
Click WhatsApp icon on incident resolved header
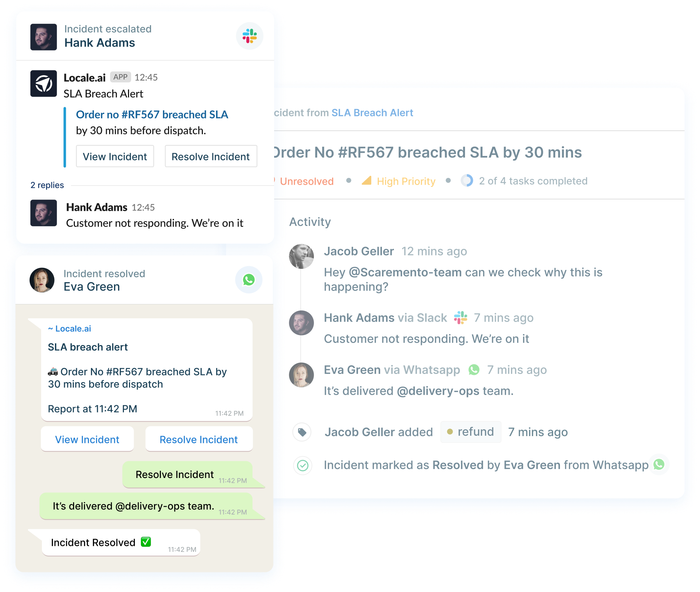point(249,277)
